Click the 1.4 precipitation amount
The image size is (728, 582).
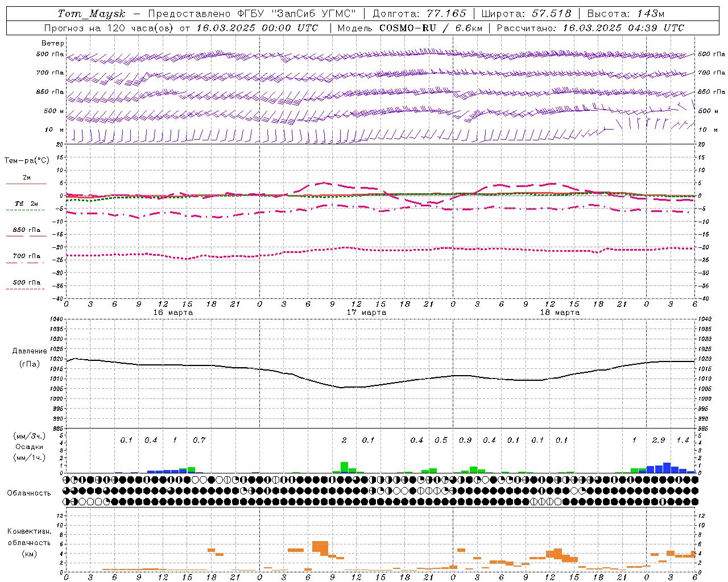coord(682,440)
